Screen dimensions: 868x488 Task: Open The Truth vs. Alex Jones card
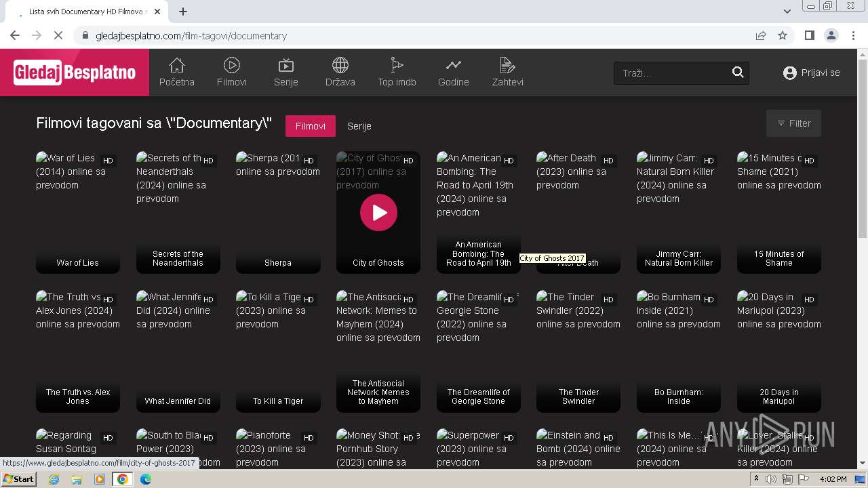(x=78, y=351)
